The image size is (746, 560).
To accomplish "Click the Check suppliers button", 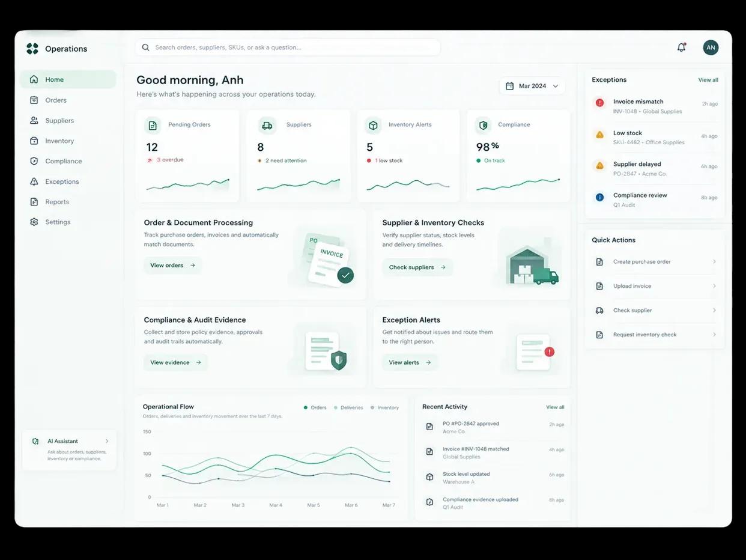I will (417, 267).
